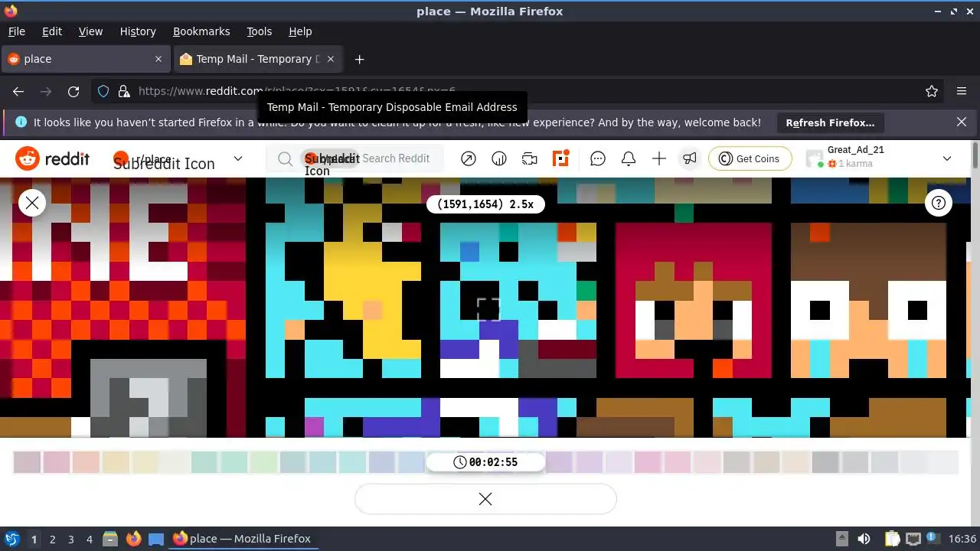This screenshot has height=551, width=980.
Task: Click the tracking protection shield icon
Action: click(x=103, y=91)
